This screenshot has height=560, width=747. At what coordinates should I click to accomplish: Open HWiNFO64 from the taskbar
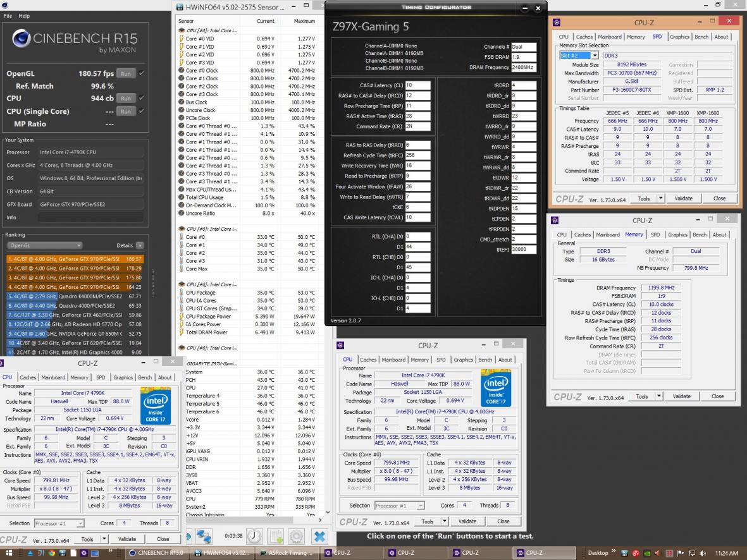tap(223, 552)
